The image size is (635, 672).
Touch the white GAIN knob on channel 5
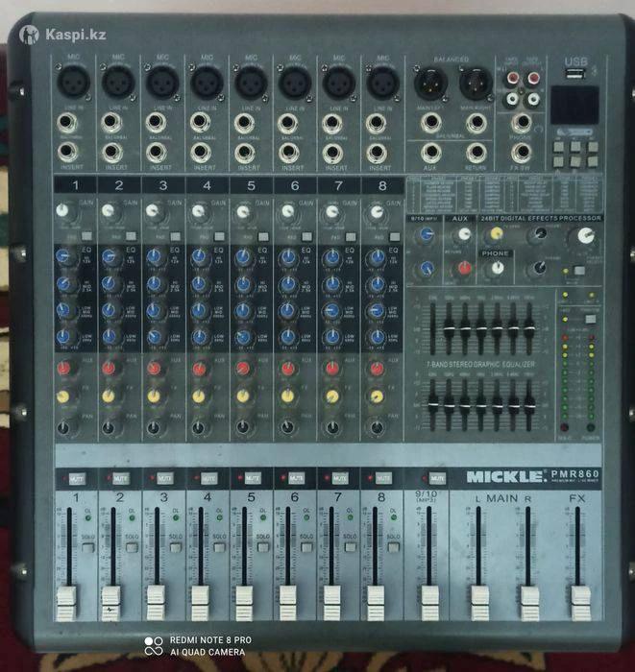point(243,212)
